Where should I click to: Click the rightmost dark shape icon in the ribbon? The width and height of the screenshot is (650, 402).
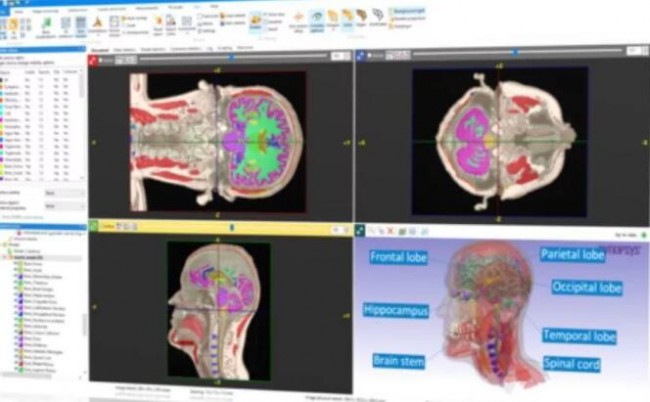coord(377,15)
